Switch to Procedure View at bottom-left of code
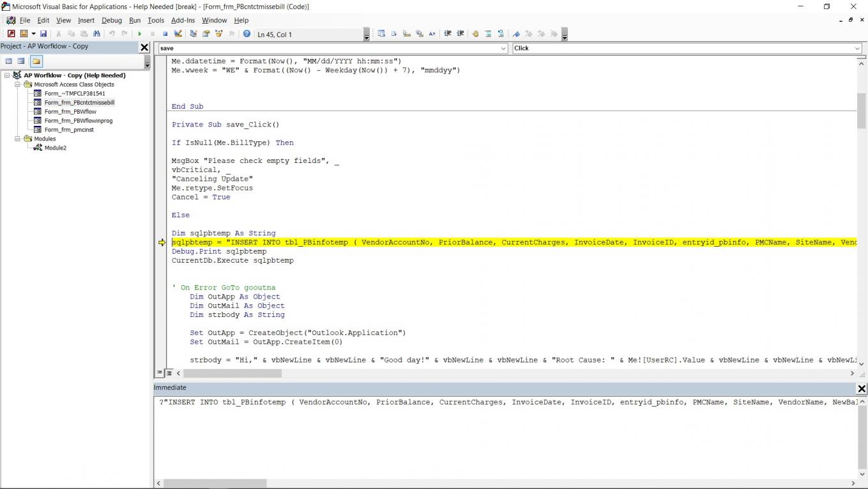Screen dimensions: 868x489 pyautogui.click(x=160, y=373)
